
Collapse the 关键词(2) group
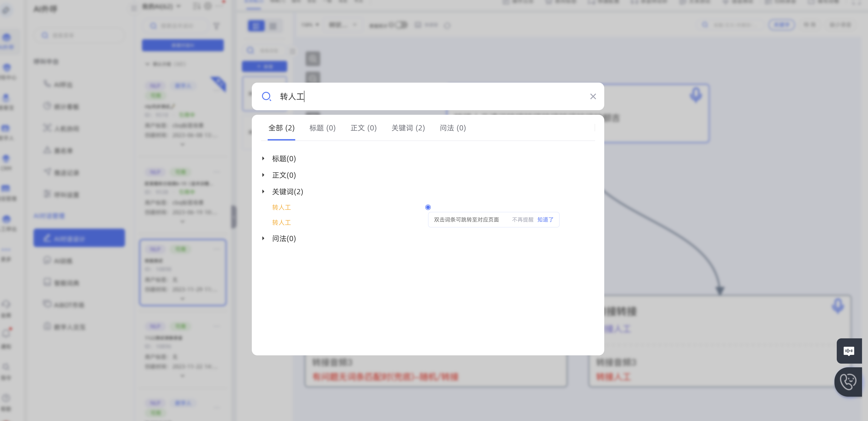coord(264,191)
